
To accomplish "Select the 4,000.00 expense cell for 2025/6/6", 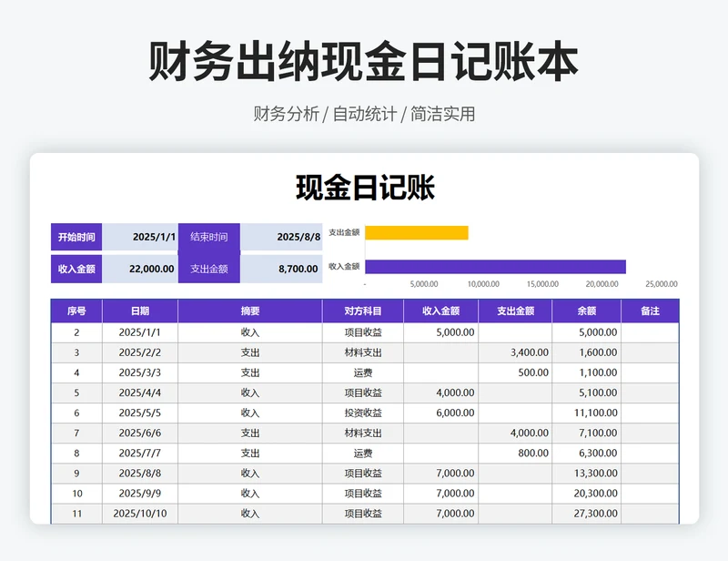I will point(515,433).
